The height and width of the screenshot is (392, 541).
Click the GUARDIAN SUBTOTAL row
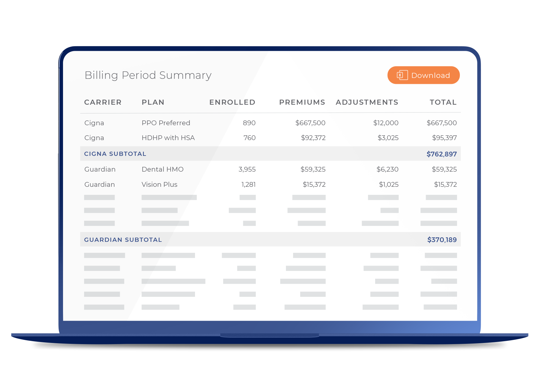click(x=208, y=239)
